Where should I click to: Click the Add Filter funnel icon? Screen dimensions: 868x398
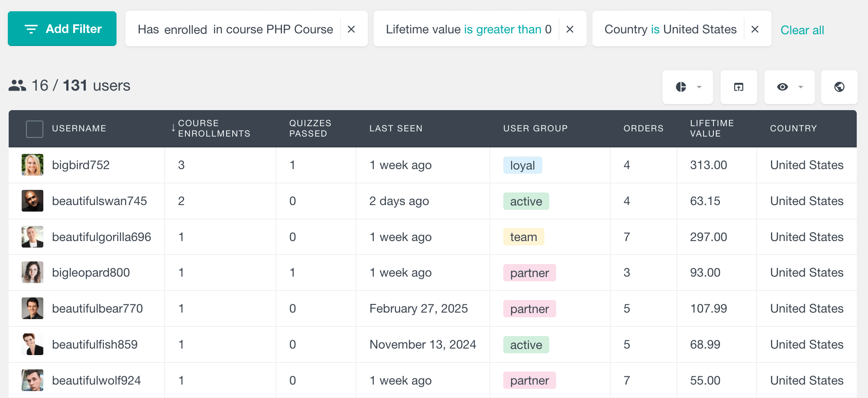31,29
